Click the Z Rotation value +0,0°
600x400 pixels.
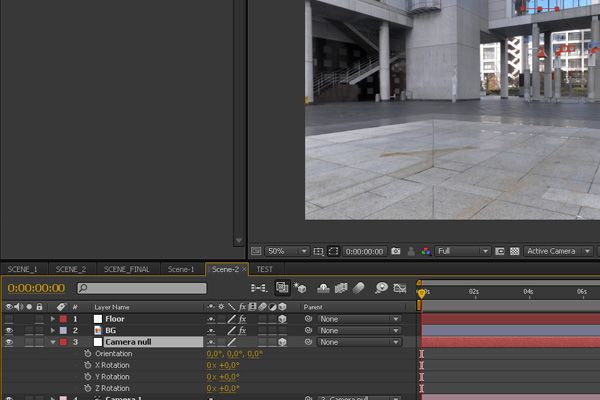pos(229,388)
